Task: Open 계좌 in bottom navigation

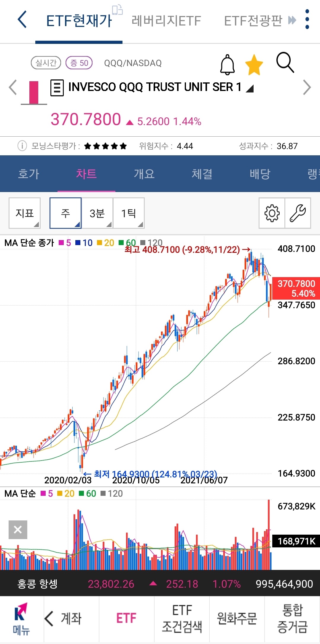Action: pyautogui.click(x=71, y=619)
